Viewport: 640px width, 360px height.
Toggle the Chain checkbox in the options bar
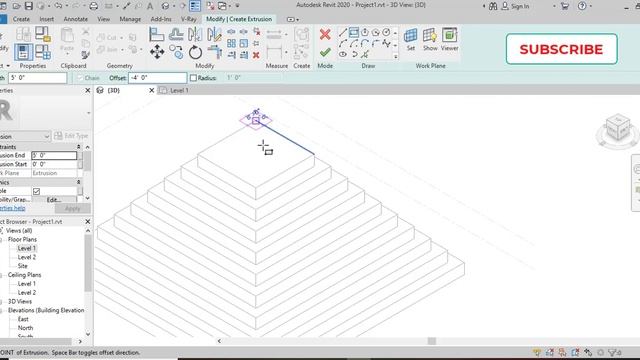(x=80, y=78)
